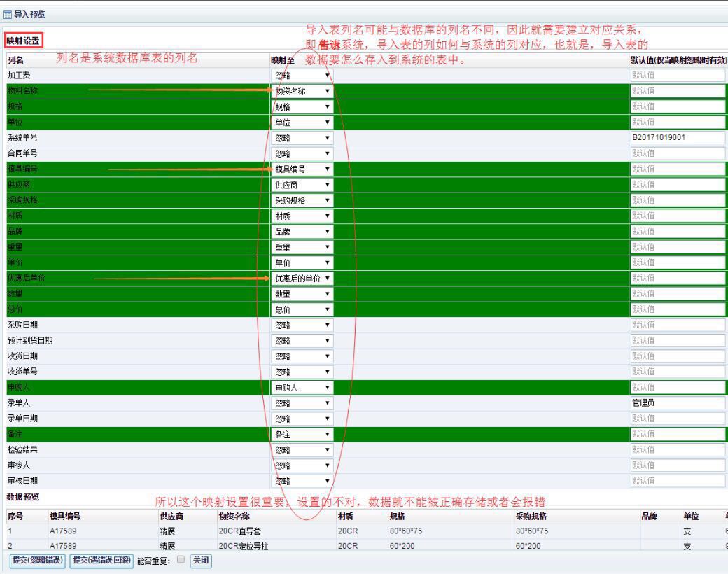Screen dimensions: 728x574
Task: Click default value field for 录单日期
Action: [678, 419]
